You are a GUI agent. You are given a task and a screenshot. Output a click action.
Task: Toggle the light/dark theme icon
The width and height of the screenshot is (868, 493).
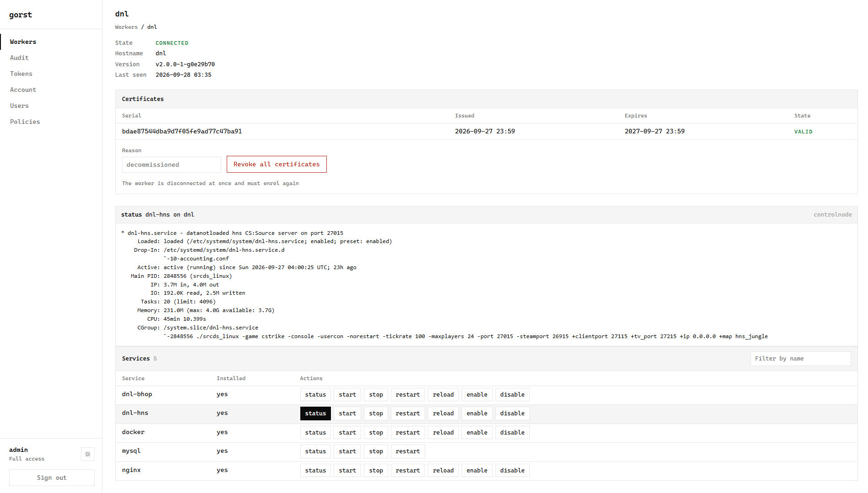click(x=88, y=454)
